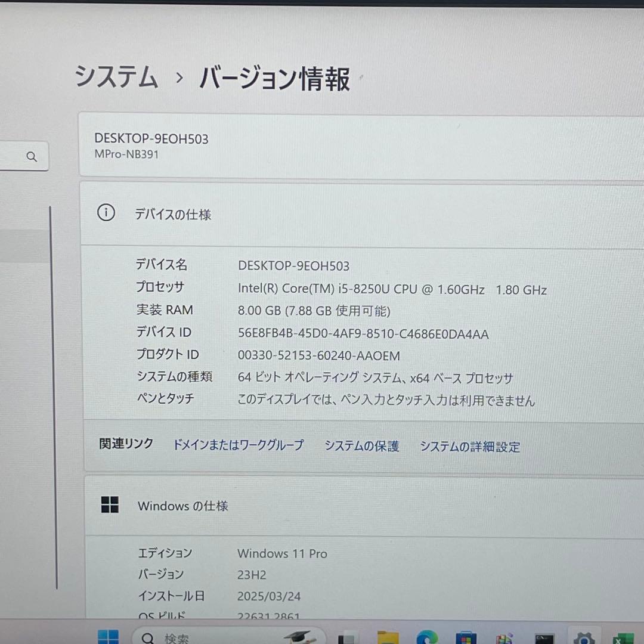The height and width of the screenshot is (644, 644).
Task: Click the Settings gear on taskbar
Action: (x=584, y=638)
